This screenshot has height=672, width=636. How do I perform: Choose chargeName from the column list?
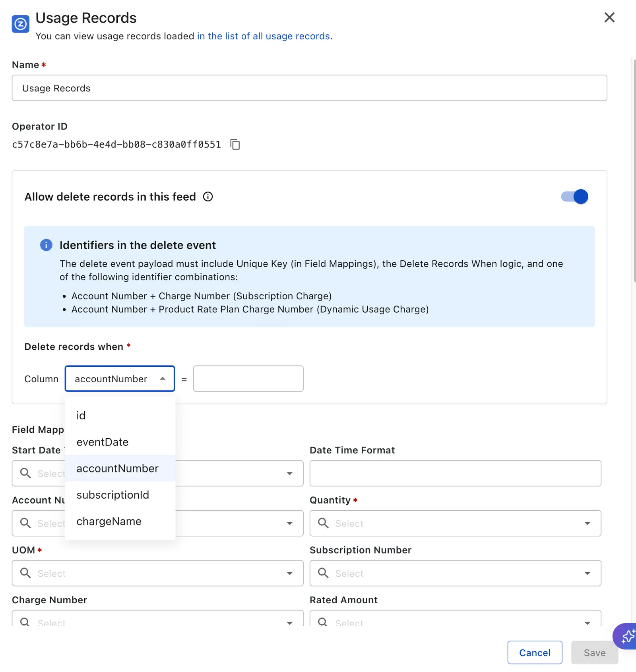120,521
